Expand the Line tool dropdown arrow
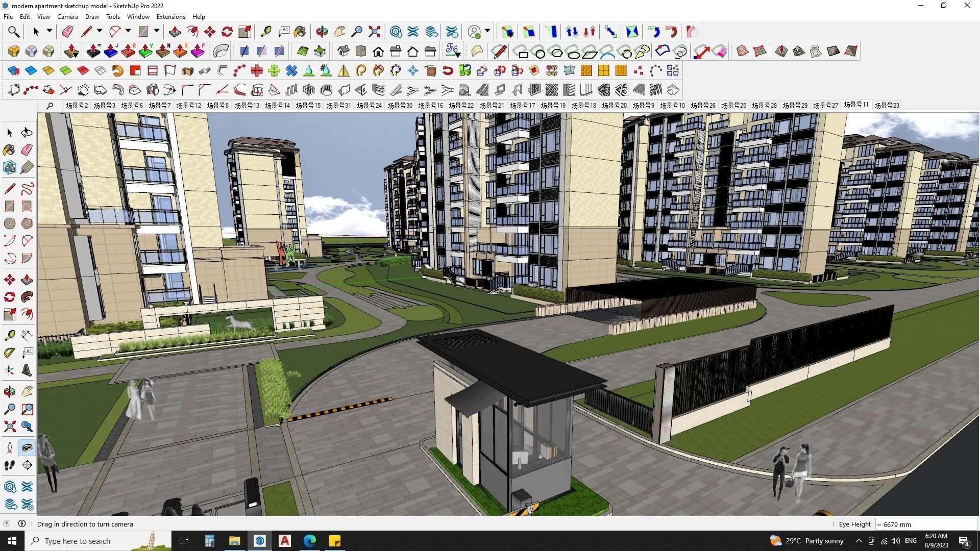The image size is (980, 551). (100, 31)
